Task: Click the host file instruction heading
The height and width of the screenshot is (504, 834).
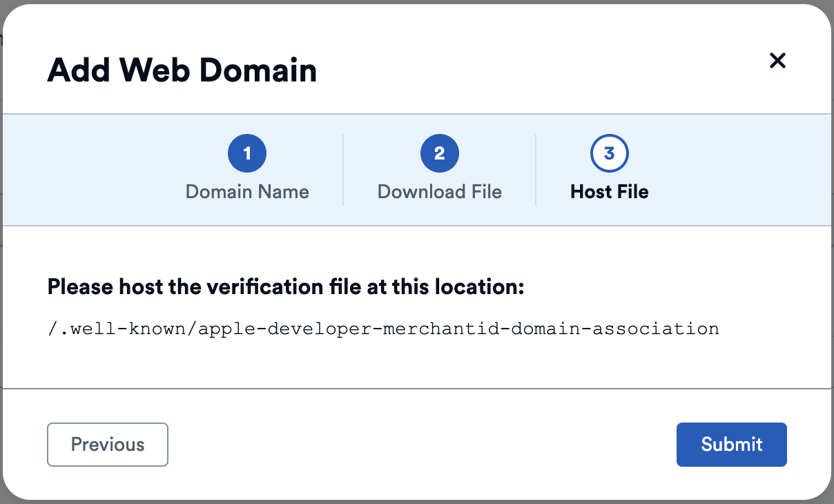Action: point(284,287)
